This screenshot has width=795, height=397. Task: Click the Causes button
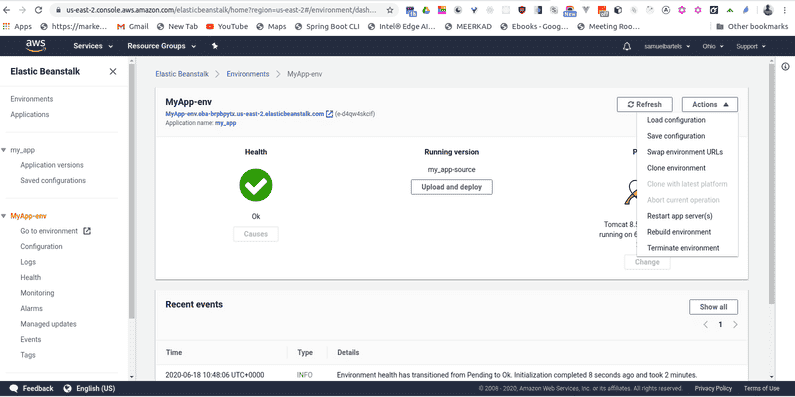[256, 234]
